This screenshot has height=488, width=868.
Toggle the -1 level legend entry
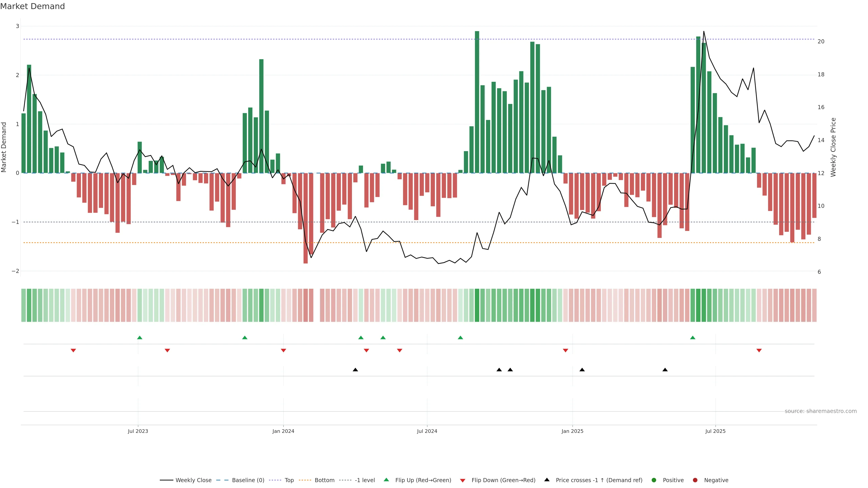click(x=365, y=480)
